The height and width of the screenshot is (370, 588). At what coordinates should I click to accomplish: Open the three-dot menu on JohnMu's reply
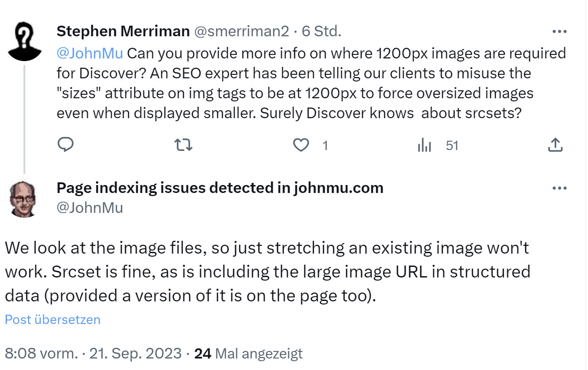pyautogui.click(x=560, y=188)
